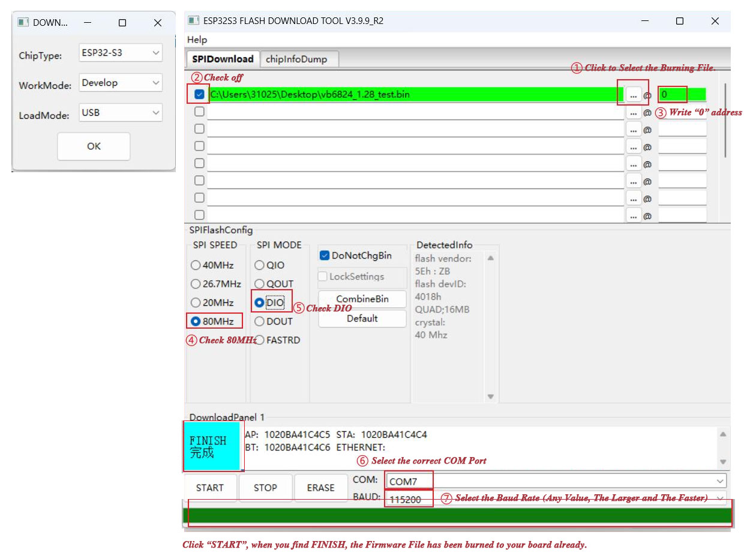Choose QOUT SPI mode
The height and width of the screenshot is (559, 756).
coord(259,284)
